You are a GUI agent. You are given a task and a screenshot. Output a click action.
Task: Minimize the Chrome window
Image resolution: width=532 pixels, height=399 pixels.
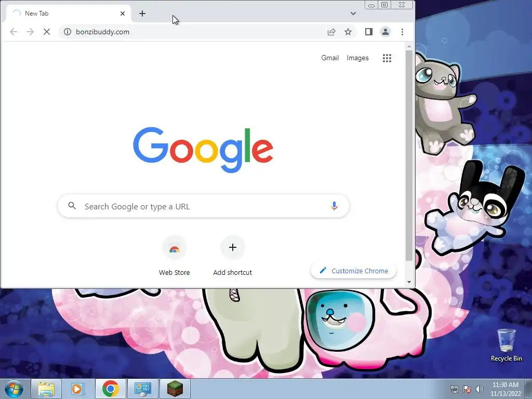tap(371, 5)
